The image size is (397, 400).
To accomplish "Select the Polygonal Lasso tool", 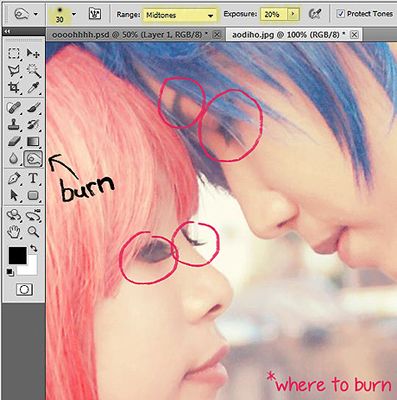I will 14,71.
